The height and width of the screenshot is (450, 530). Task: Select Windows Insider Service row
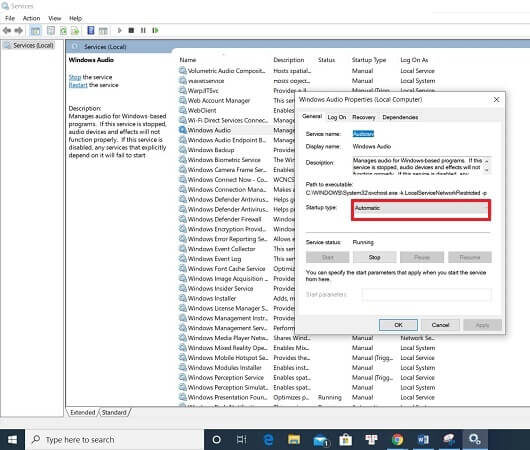pos(220,288)
